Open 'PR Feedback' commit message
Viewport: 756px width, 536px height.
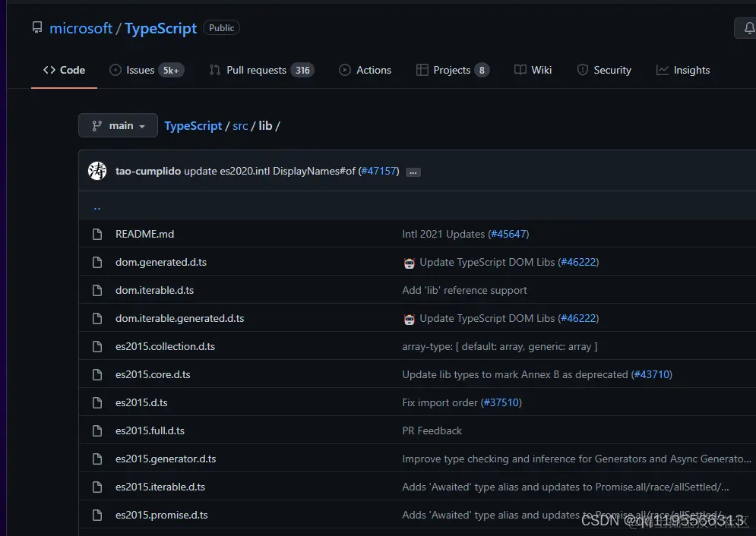[x=432, y=430]
